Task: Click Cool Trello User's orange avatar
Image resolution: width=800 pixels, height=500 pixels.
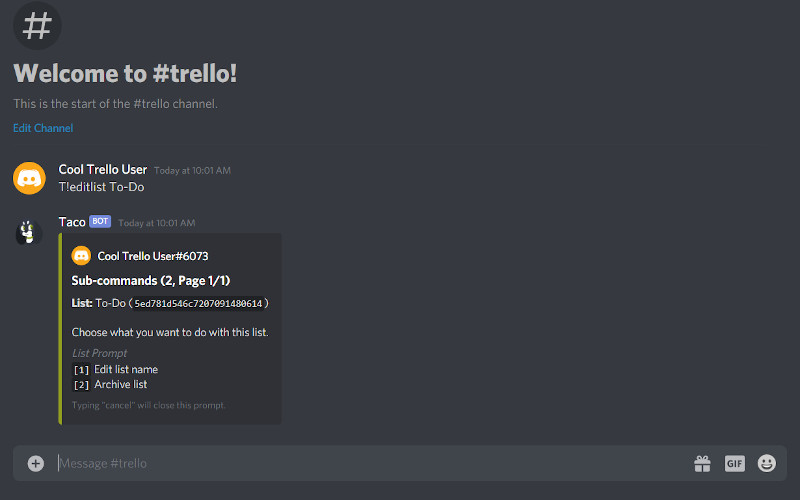Action: coord(29,178)
